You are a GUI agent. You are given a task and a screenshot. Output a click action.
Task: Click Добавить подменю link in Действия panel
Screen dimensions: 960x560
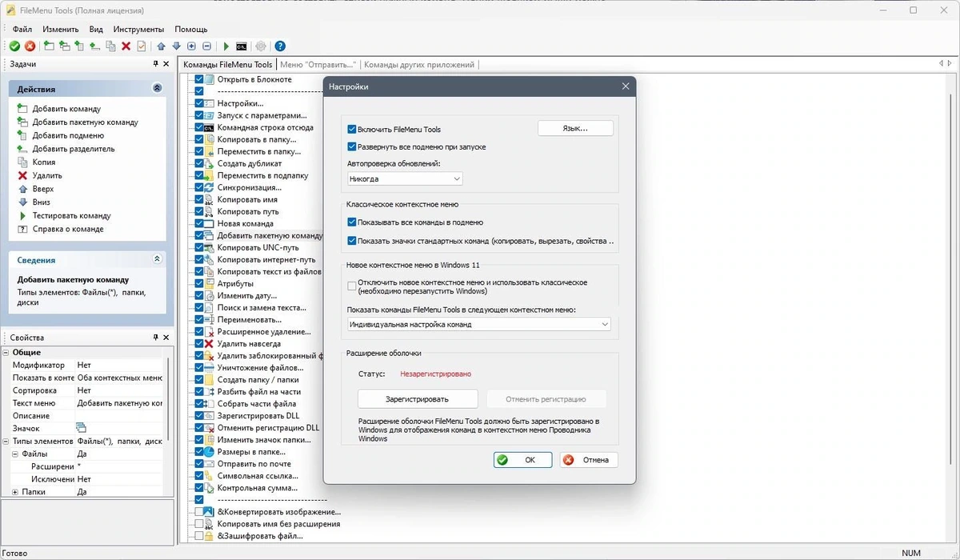point(68,135)
